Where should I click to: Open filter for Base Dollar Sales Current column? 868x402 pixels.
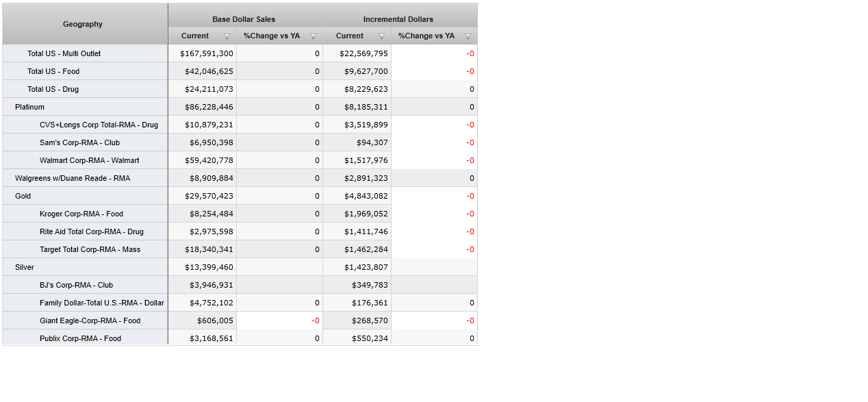point(227,36)
